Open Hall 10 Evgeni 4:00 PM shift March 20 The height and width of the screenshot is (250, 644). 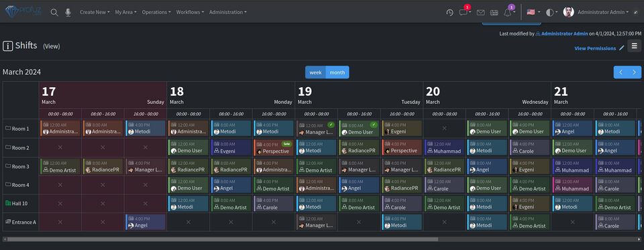[530, 204]
